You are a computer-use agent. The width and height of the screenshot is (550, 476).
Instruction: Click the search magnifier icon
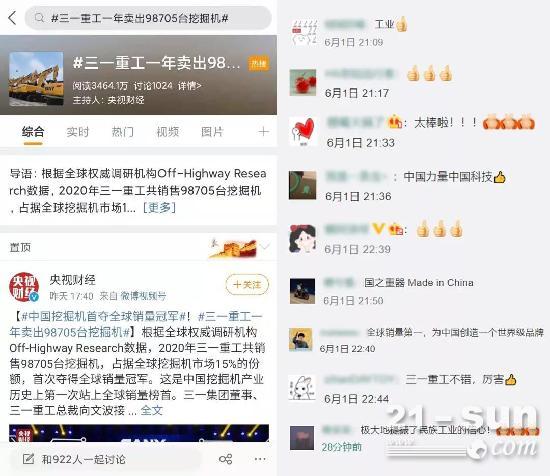[x=39, y=18]
